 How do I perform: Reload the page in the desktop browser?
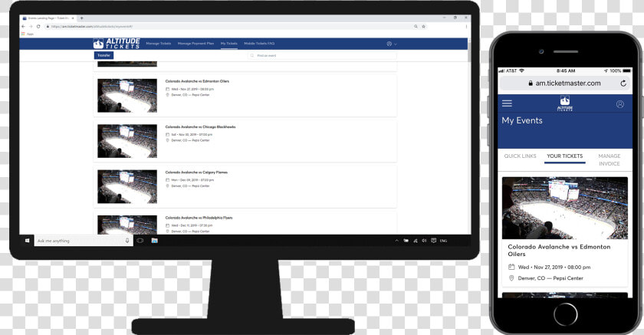point(38,26)
